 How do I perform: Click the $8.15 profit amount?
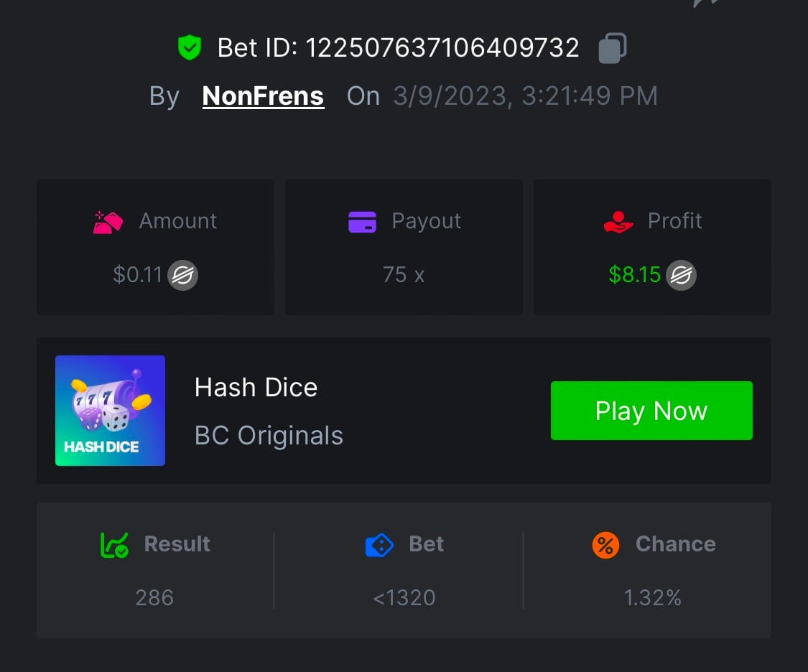coord(634,275)
